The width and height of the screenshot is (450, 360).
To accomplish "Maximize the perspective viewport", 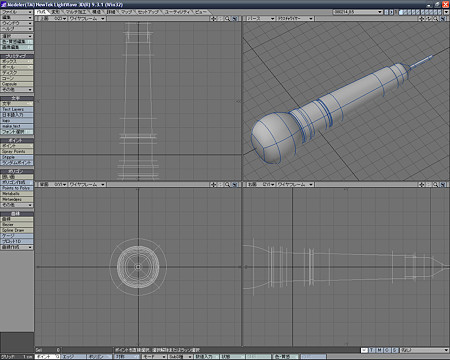I will click(443, 19).
